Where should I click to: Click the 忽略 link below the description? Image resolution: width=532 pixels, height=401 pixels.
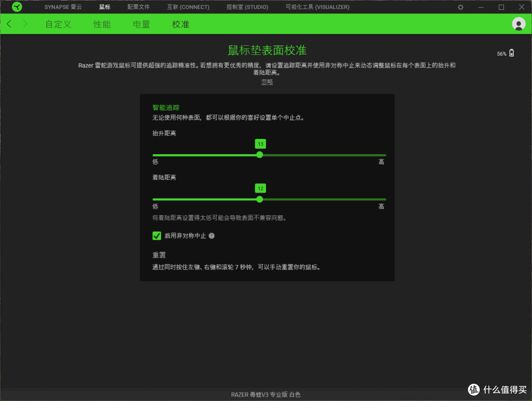click(x=266, y=82)
